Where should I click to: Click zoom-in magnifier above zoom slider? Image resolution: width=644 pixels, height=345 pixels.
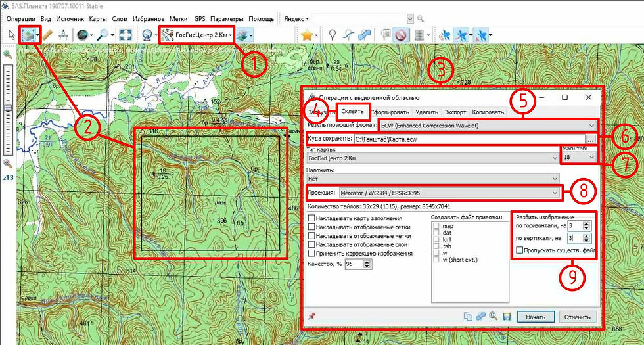point(8,55)
